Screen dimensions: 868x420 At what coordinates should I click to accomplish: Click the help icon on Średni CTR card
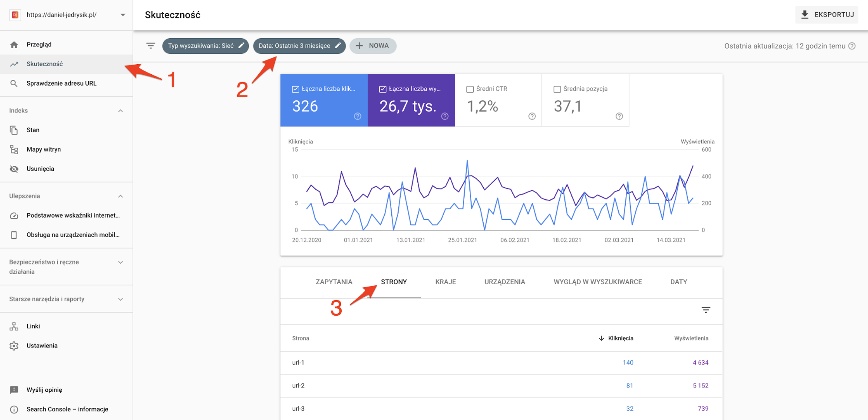(532, 116)
